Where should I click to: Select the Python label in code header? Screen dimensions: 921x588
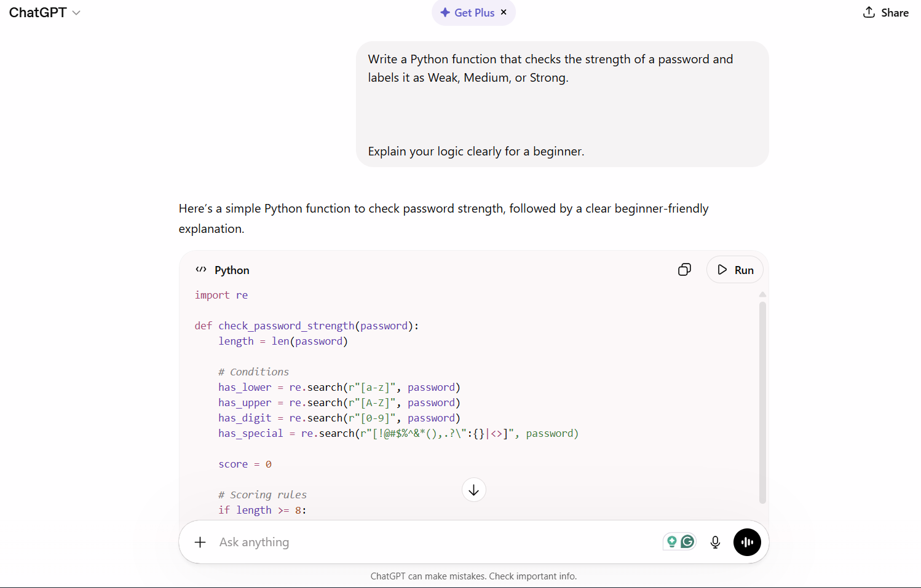pyautogui.click(x=232, y=270)
